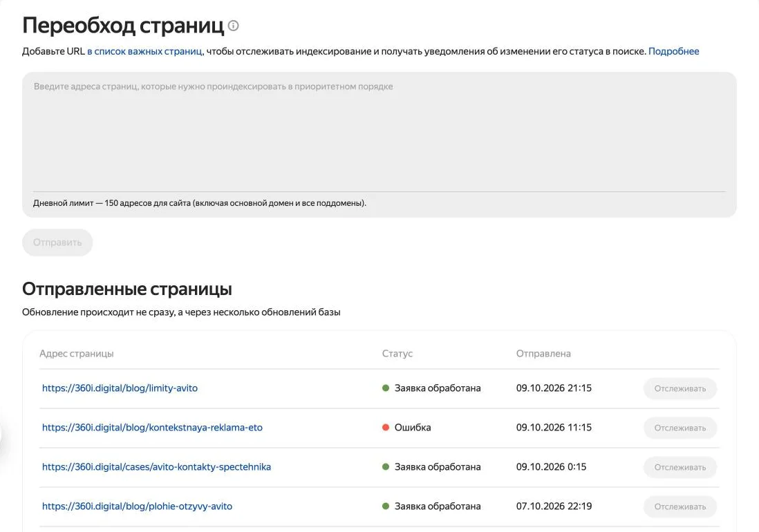The width and height of the screenshot is (759, 532).
Task: Click the green status dot in limity-avito row
Action: (x=386, y=388)
